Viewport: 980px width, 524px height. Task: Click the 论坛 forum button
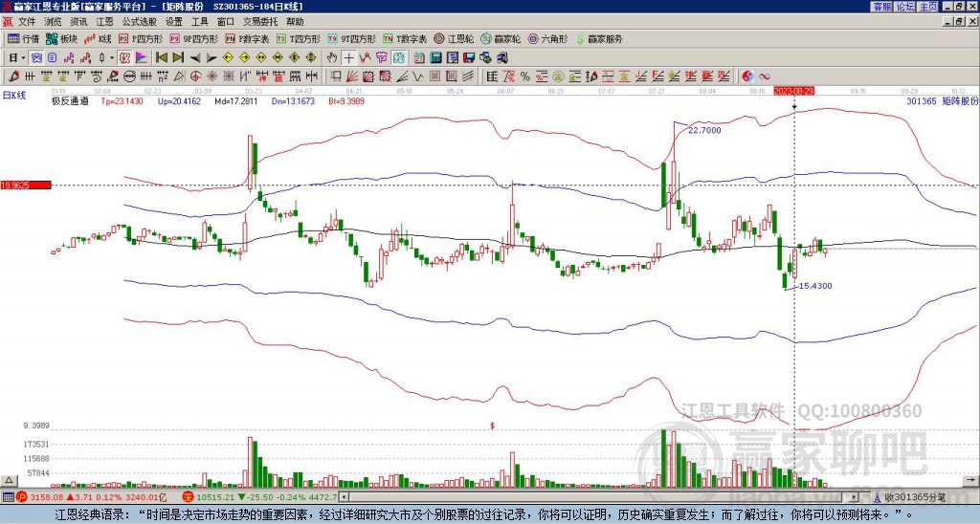(904, 7)
